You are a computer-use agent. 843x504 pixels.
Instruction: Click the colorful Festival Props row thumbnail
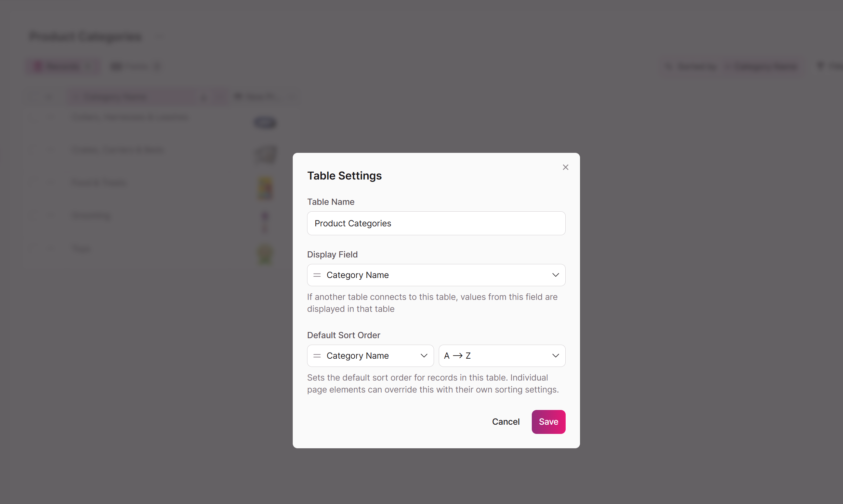(x=265, y=188)
